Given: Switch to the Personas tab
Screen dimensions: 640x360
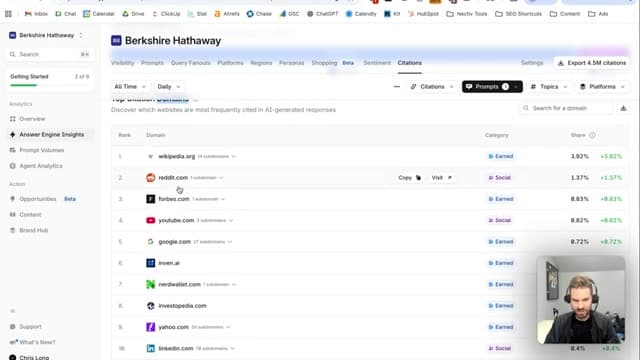Looking at the screenshot, I should [291, 63].
